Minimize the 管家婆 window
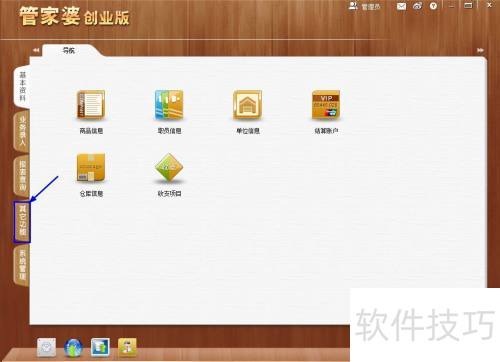 (452, 6)
